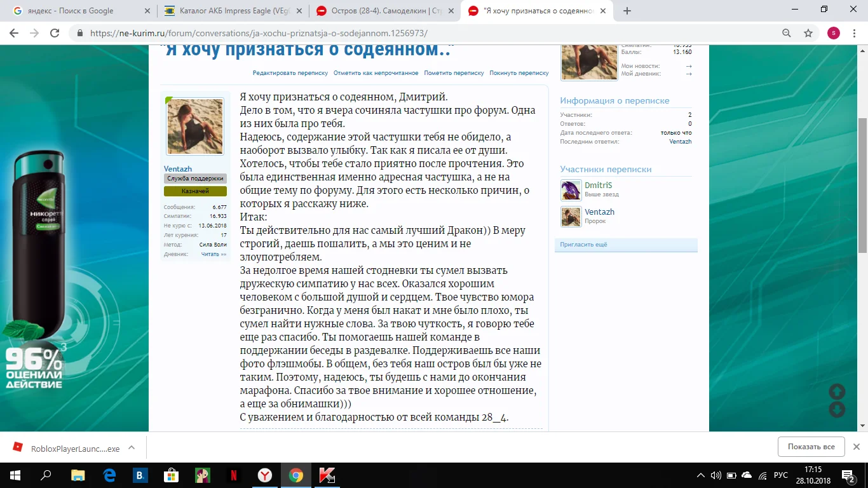868x488 pixels.
Task: Click the 'Участники переписки' heading
Action: pos(606,169)
